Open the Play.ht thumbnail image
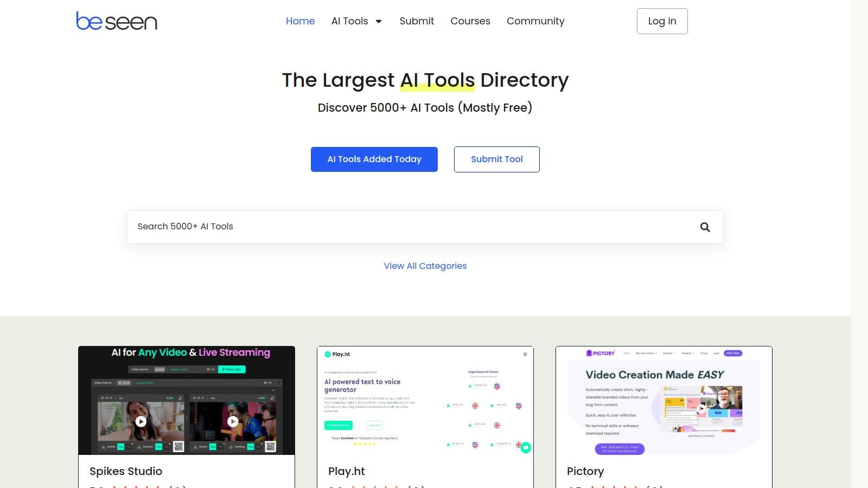 click(425, 400)
